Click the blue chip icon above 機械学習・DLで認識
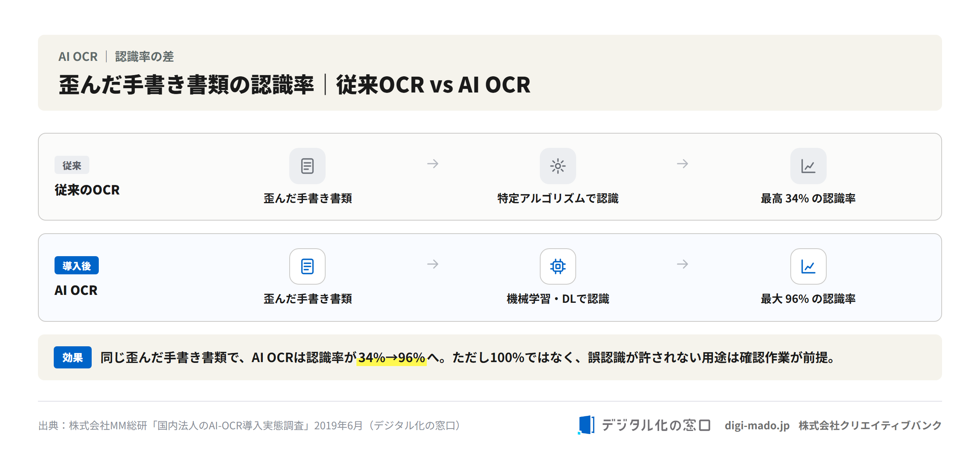Screen dimensions: 980x472 coord(558,266)
